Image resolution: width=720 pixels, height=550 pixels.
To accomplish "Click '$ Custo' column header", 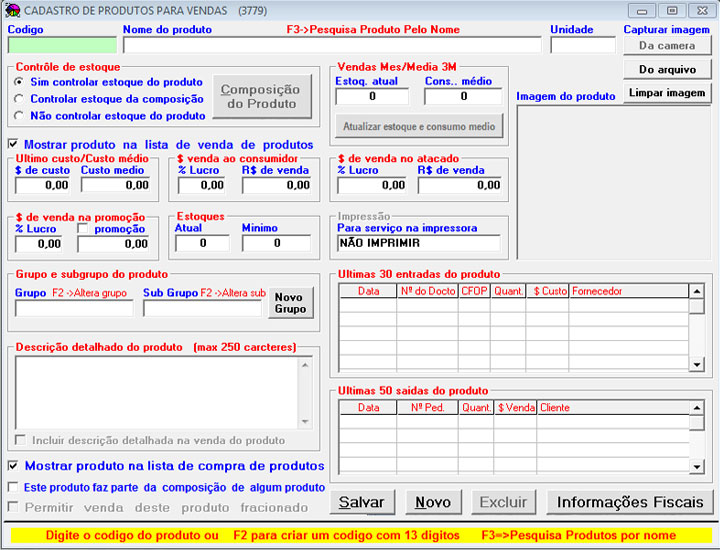I will click(x=547, y=291).
